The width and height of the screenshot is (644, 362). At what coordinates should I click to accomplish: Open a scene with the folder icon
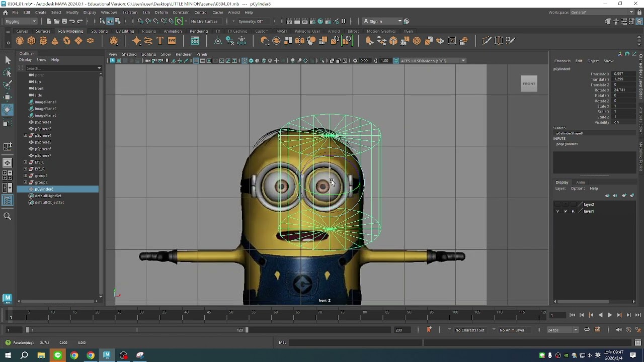tap(56, 21)
